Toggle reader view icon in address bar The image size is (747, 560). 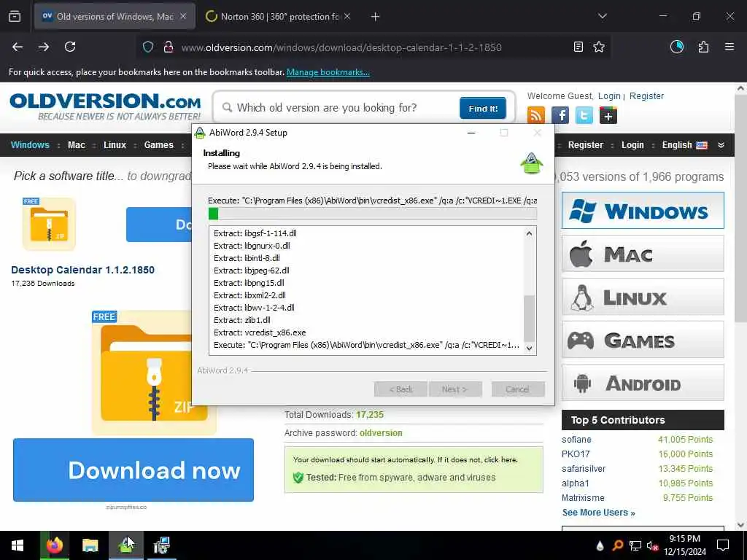[578, 47]
